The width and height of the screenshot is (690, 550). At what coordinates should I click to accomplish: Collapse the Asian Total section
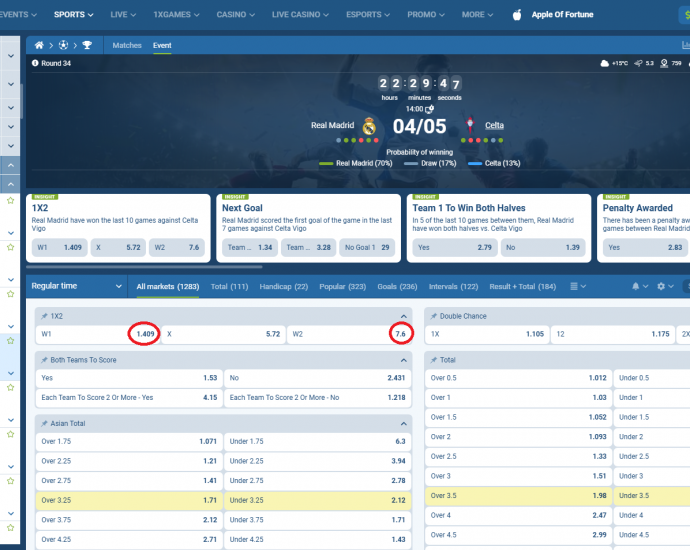[x=404, y=424]
